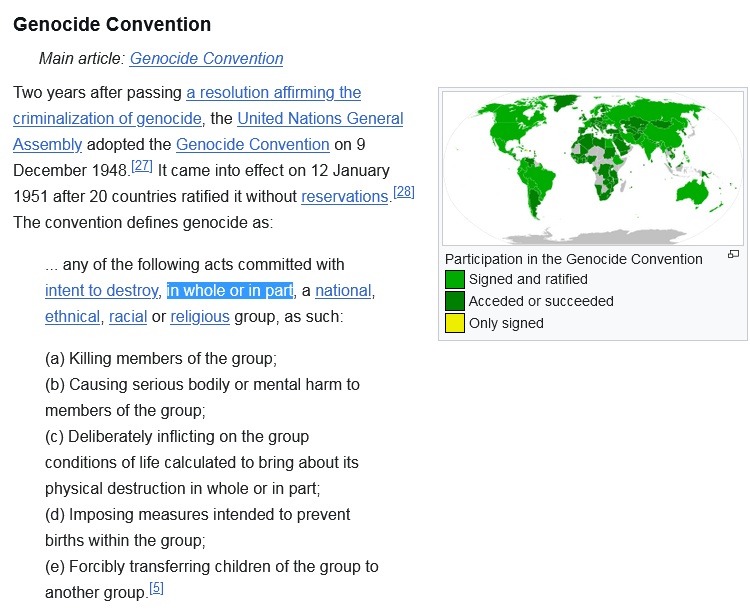
Task: Click the 'Signed and ratified' green swatch
Action: (x=454, y=279)
